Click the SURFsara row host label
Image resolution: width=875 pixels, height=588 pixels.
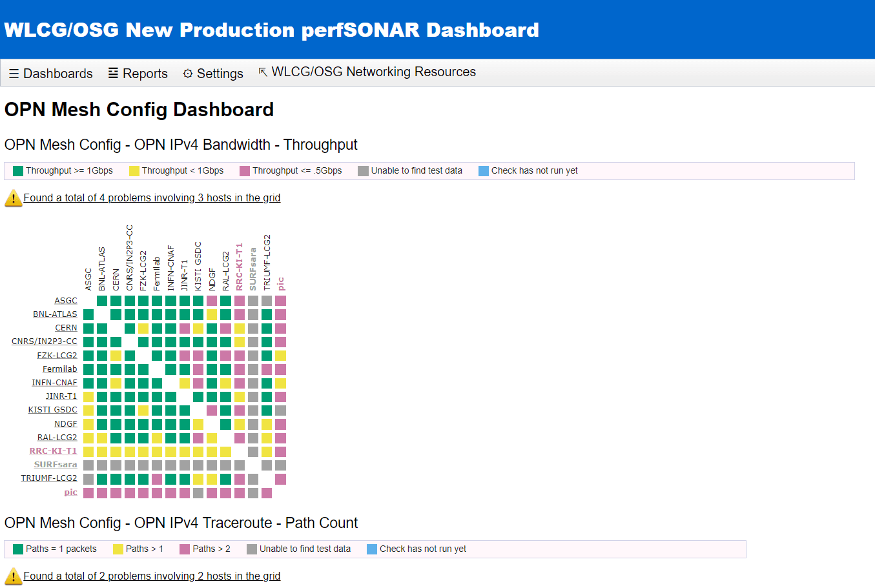55,465
